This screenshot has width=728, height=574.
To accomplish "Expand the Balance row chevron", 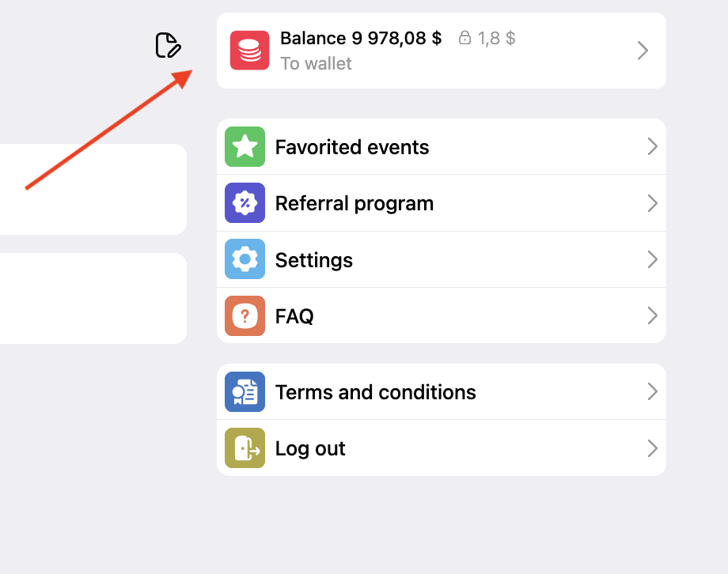I will (x=643, y=51).
